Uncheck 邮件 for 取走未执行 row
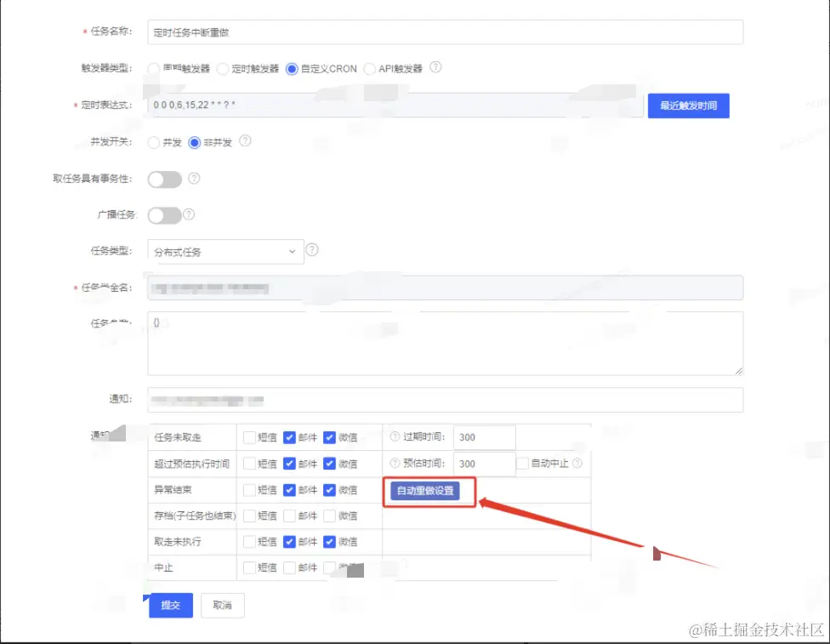Image resolution: width=830 pixels, height=644 pixels. (x=289, y=542)
